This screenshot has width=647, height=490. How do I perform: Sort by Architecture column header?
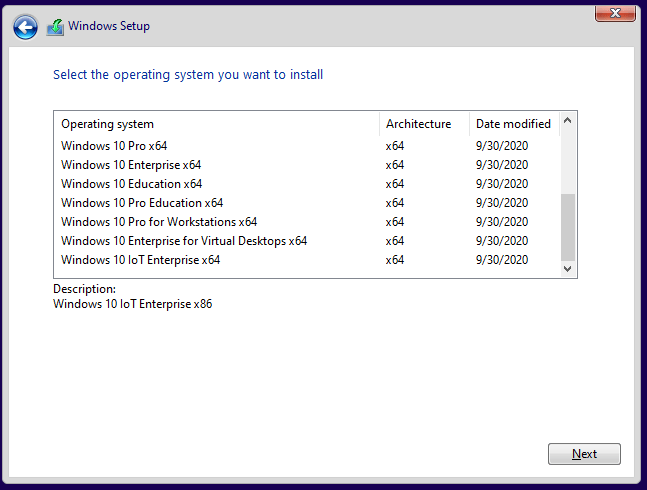[418, 124]
